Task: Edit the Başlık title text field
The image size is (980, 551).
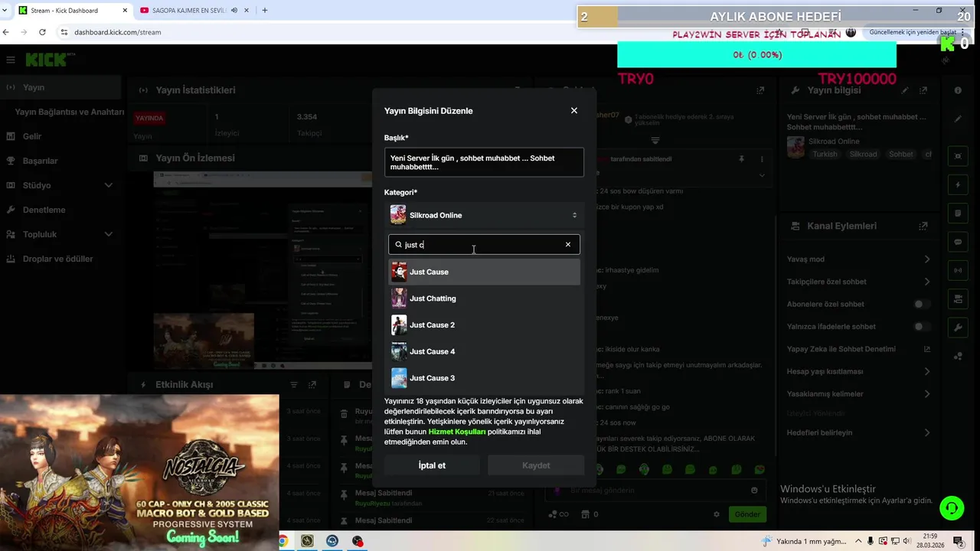Action: 484,162
